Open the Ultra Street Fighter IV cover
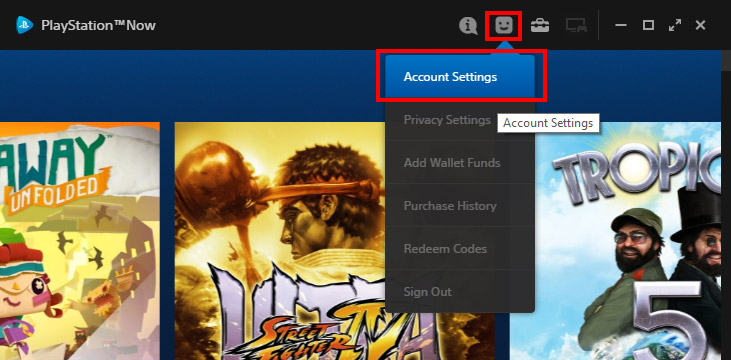Viewport: 731px width, 360px height. click(x=280, y=241)
